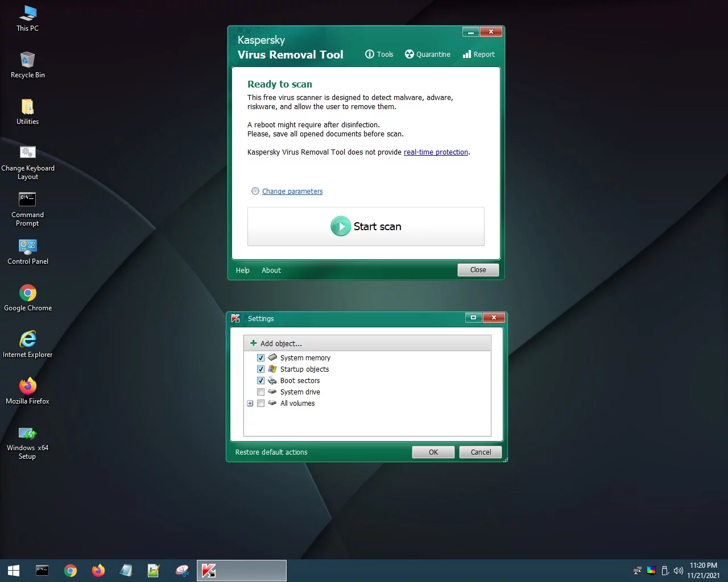The image size is (728, 582).
Task: Launch Firefox from the taskbar
Action: pyautogui.click(x=98, y=571)
